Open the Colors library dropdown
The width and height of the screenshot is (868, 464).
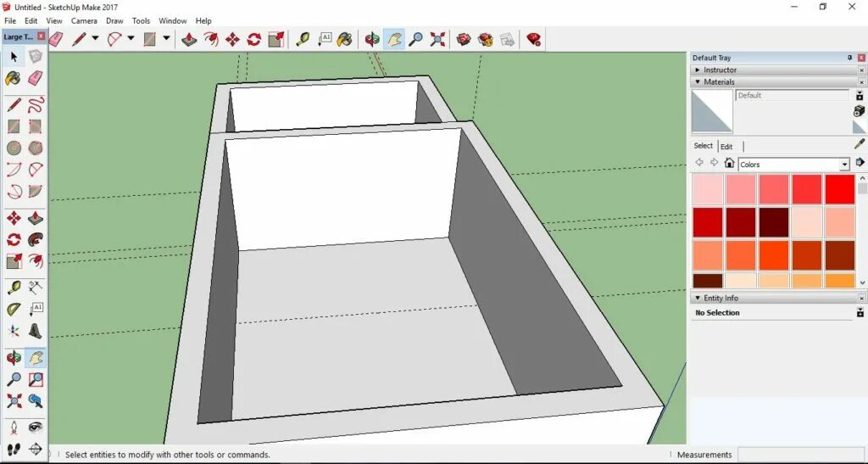(x=844, y=165)
